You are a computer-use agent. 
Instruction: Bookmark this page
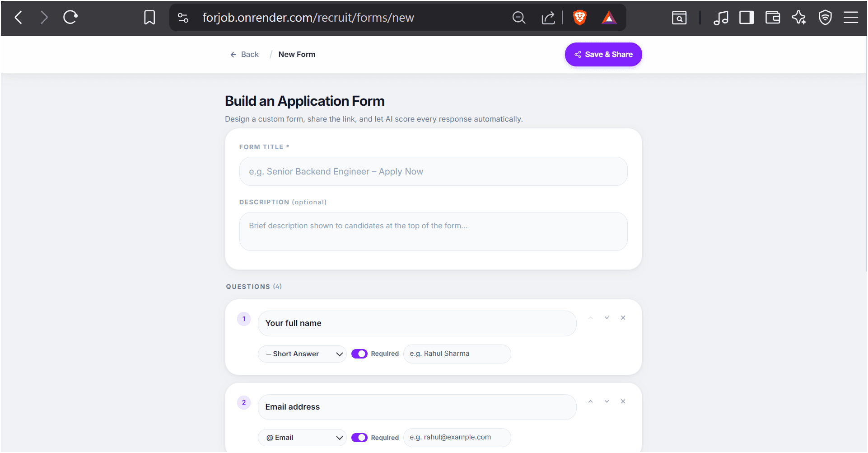tap(149, 18)
